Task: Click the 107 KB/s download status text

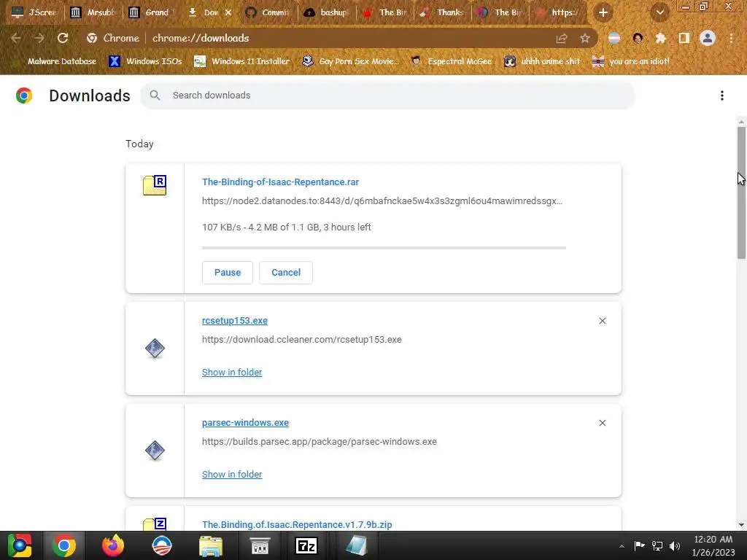Action: coord(286,227)
